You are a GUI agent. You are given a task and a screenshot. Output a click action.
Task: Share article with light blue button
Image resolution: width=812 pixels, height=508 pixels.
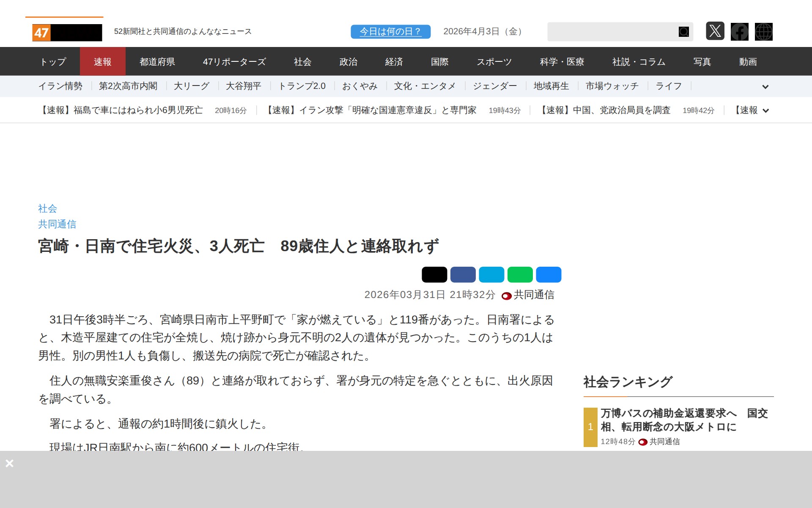(491, 275)
